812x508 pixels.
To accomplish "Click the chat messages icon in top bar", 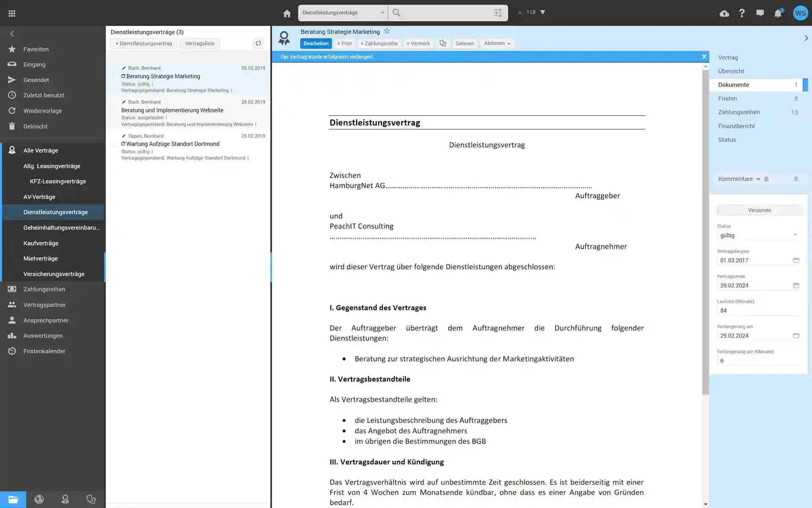I will [x=760, y=13].
